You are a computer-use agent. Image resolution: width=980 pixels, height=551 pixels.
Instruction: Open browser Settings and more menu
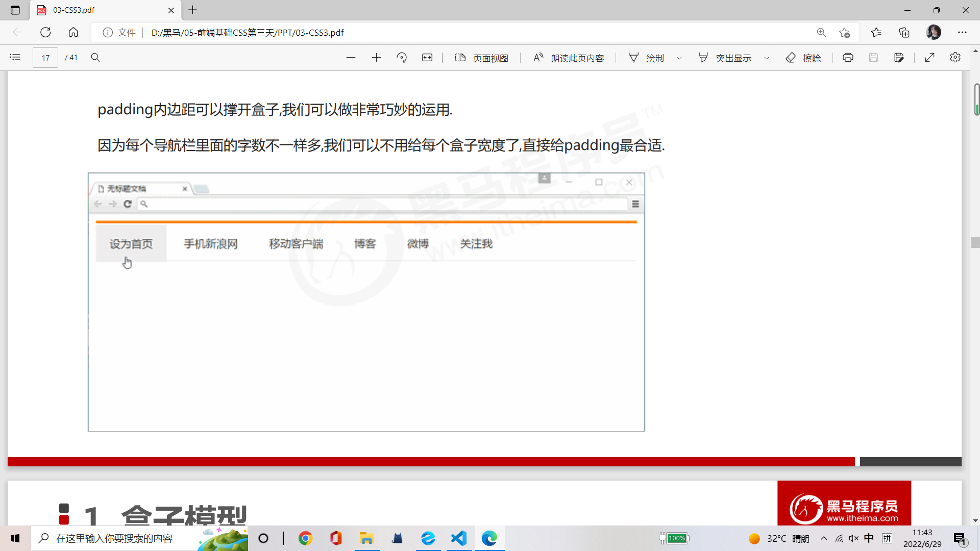[x=962, y=32]
